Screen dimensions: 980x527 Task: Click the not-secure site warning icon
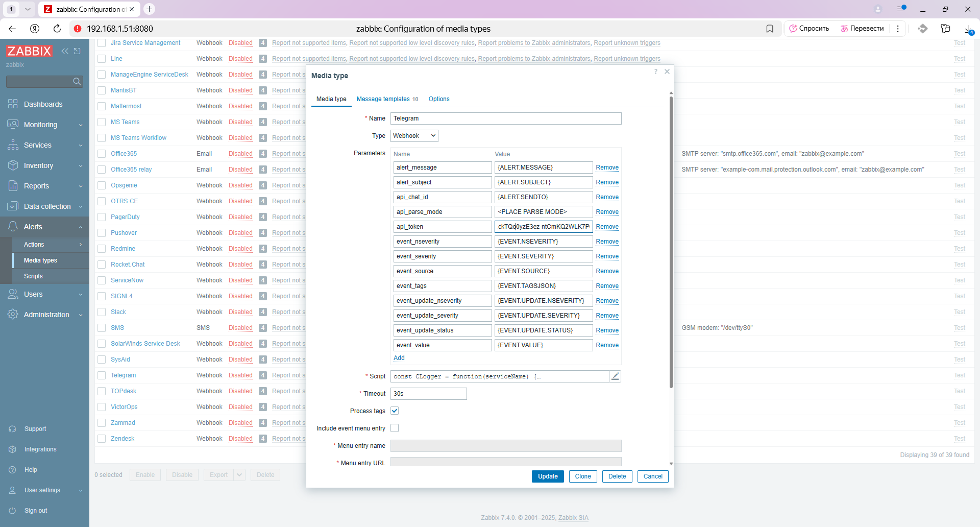tap(78, 29)
